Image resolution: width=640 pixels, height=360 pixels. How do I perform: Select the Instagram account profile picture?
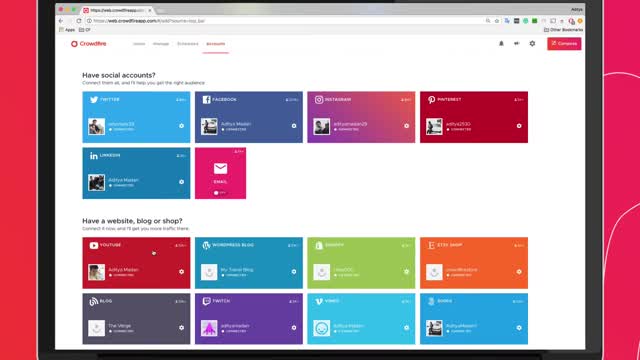(x=322, y=127)
